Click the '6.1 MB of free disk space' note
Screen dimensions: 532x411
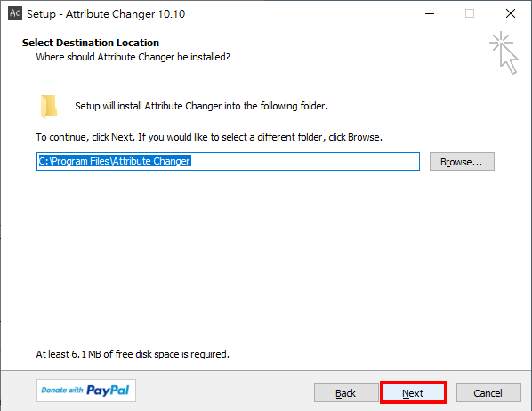pos(133,354)
